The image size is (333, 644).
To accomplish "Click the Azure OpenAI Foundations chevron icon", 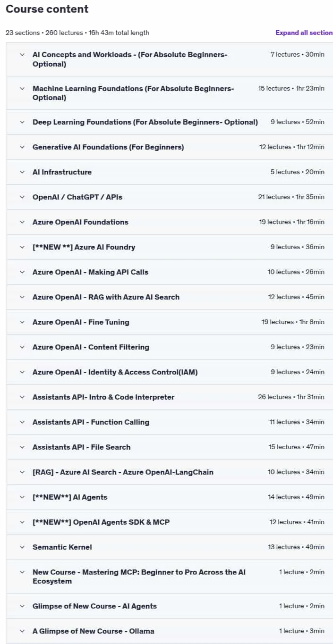I will (22, 222).
